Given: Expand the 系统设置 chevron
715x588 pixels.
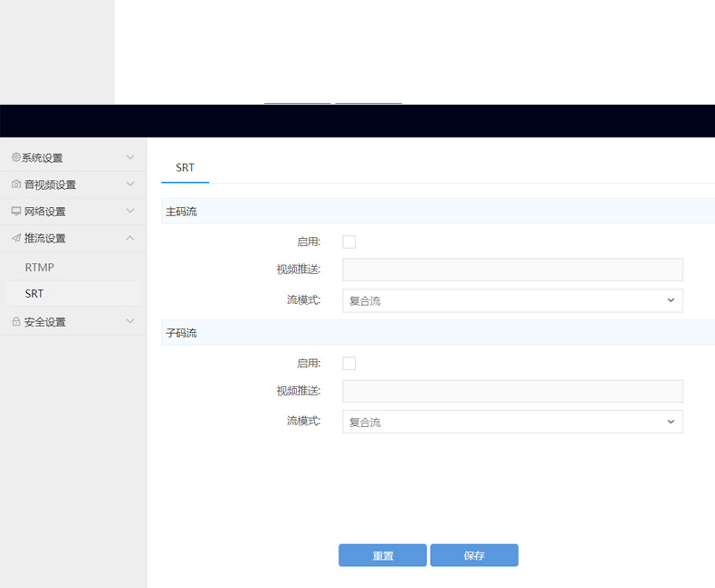Looking at the screenshot, I should pyautogui.click(x=130, y=157).
